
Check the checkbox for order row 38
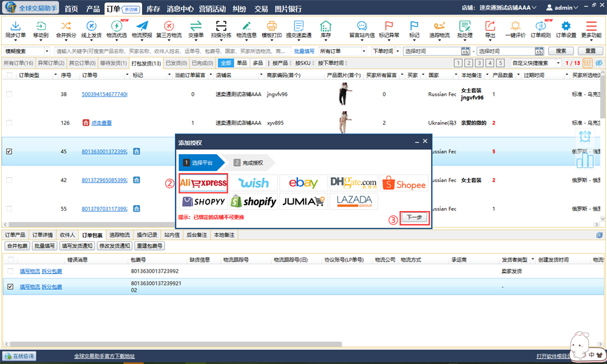(x=9, y=94)
